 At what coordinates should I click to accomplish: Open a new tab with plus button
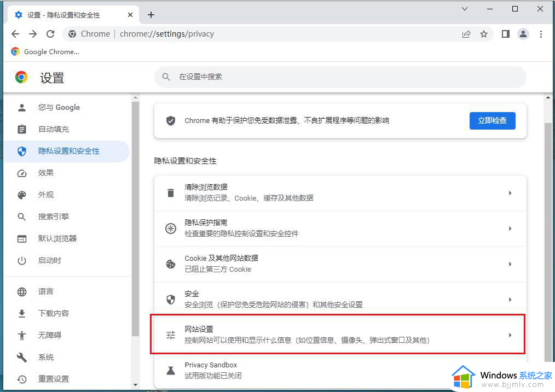pyautogui.click(x=151, y=15)
